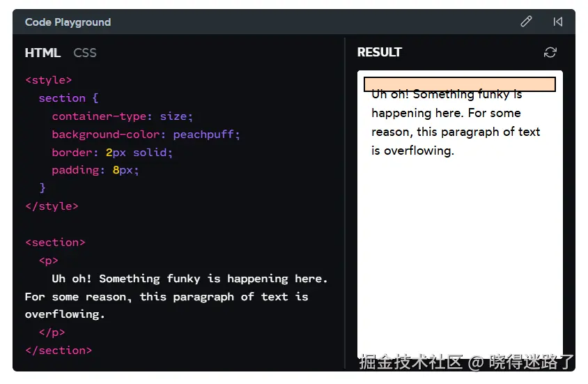This screenshot has width=588, height=384.
Task: Click the background-color: peachpuff line
Action: 146,135
